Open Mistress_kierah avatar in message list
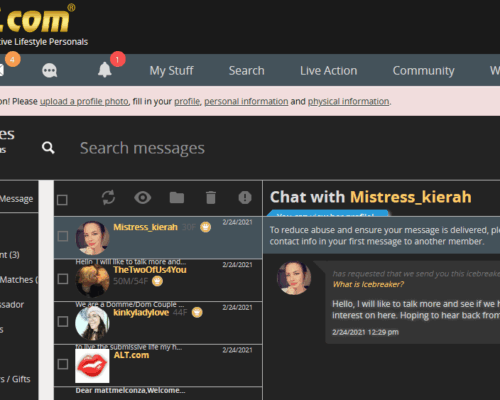The height and width of the screenshot is (400, 500). coord(92,238)
